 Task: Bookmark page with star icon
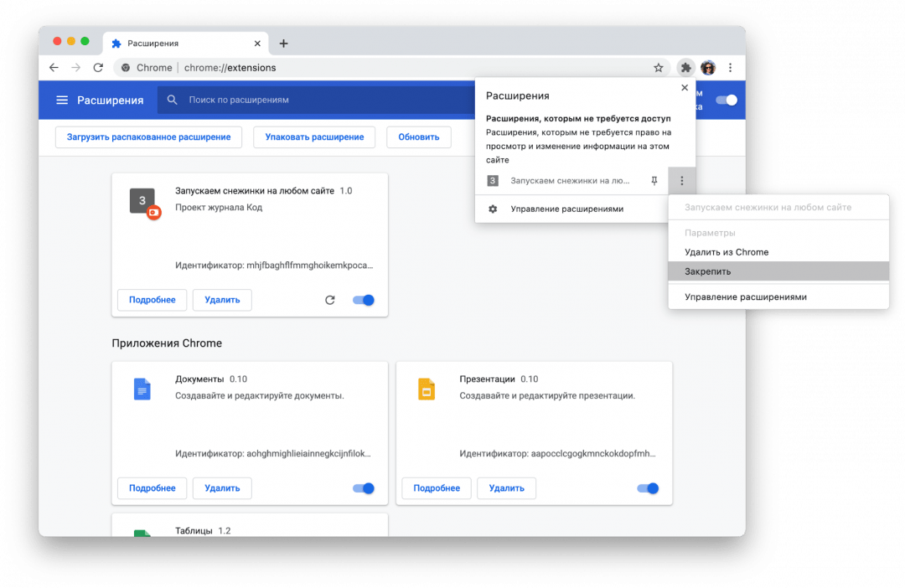(659, 68)
